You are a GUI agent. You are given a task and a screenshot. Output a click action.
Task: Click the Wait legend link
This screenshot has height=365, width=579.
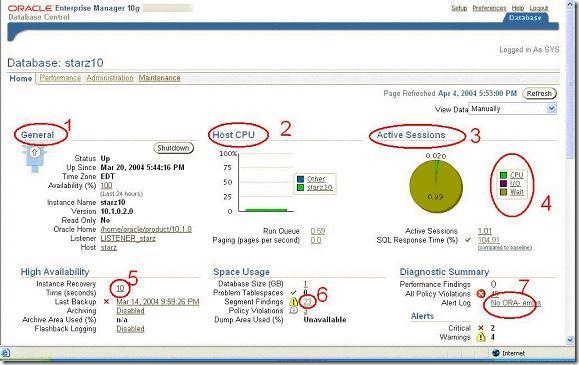coord(517,192)
